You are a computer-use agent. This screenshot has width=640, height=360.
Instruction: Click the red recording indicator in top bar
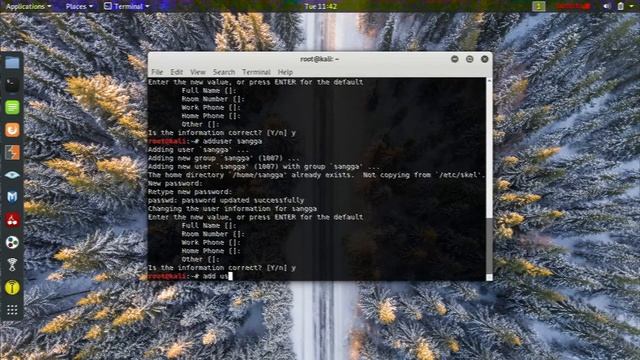pos(573,6)
